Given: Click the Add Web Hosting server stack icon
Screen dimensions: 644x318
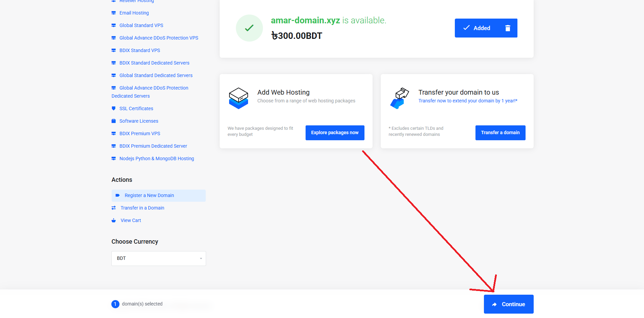Looking at the screenshot, I should click(x=239, y=98).
